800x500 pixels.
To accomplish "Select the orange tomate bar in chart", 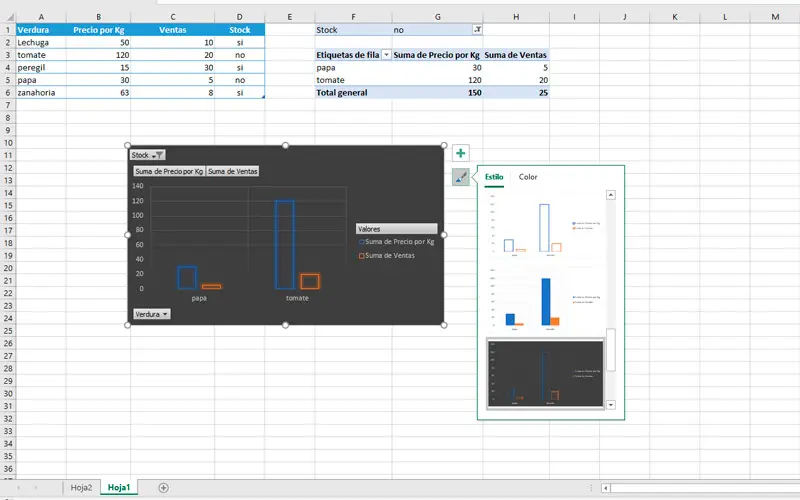I will 310,282.
